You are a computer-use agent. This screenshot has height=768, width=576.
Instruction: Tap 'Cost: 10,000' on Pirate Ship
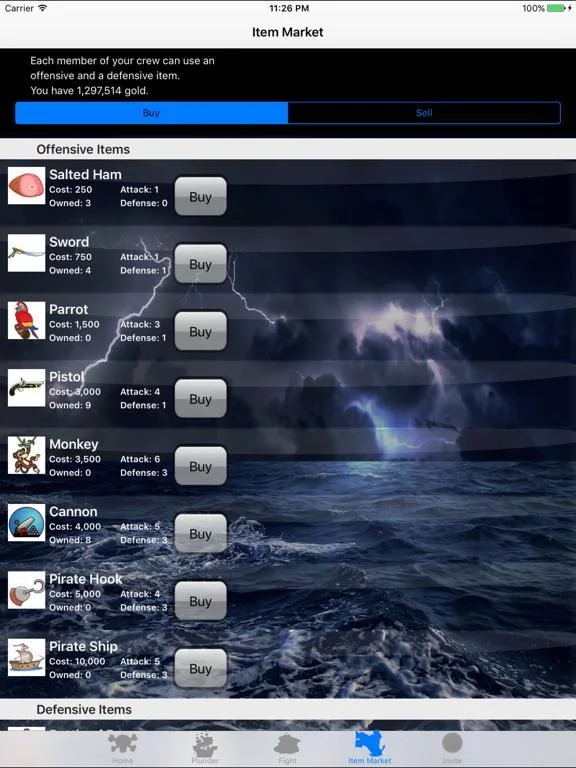[77, 661]
